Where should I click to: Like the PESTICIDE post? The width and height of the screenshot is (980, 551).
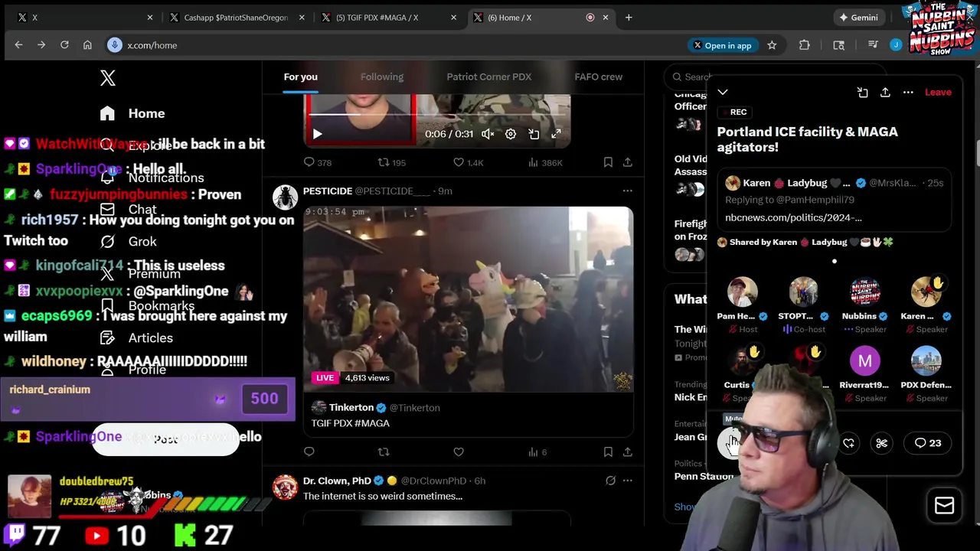tap(459, 452)
